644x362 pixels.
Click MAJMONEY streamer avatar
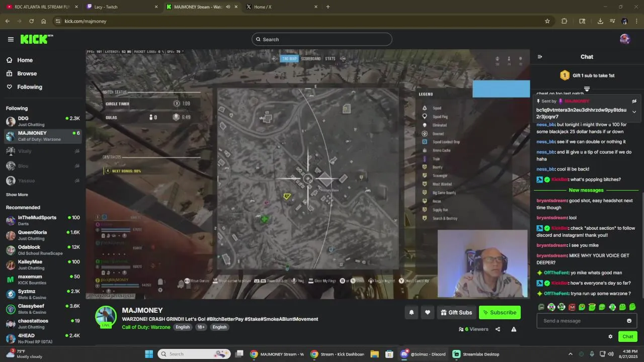coord(106,317)
